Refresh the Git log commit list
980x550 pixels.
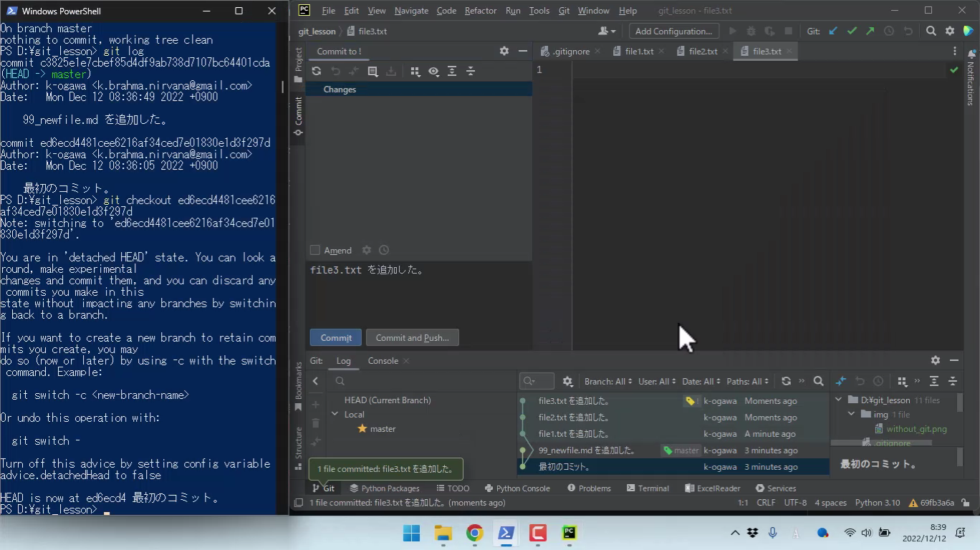point(786,382)
